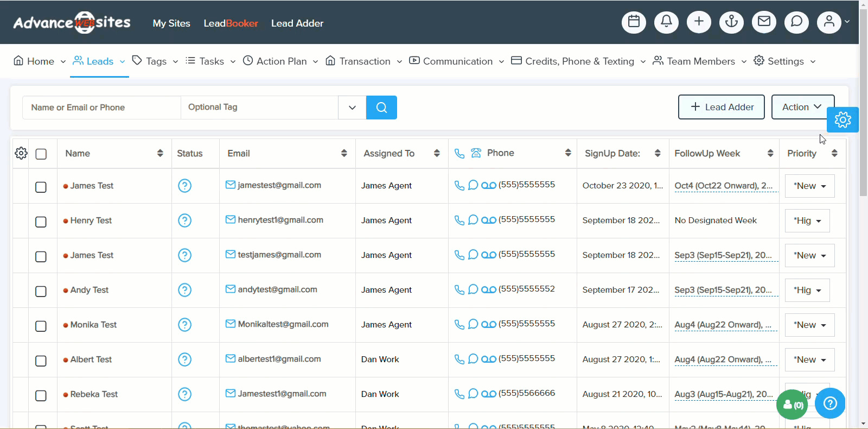868x429 pixels.
Task: Open notifications bell icon
Action: click(666, 22)
